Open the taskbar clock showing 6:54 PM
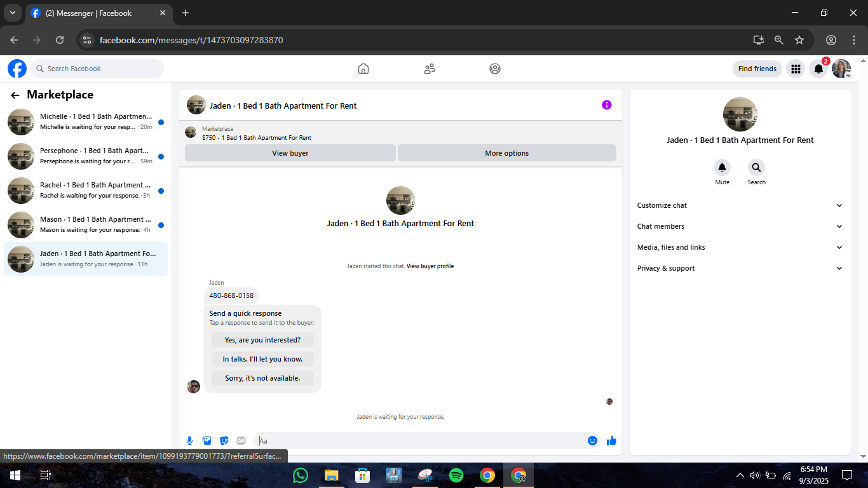868x488 pixels. 813,475
